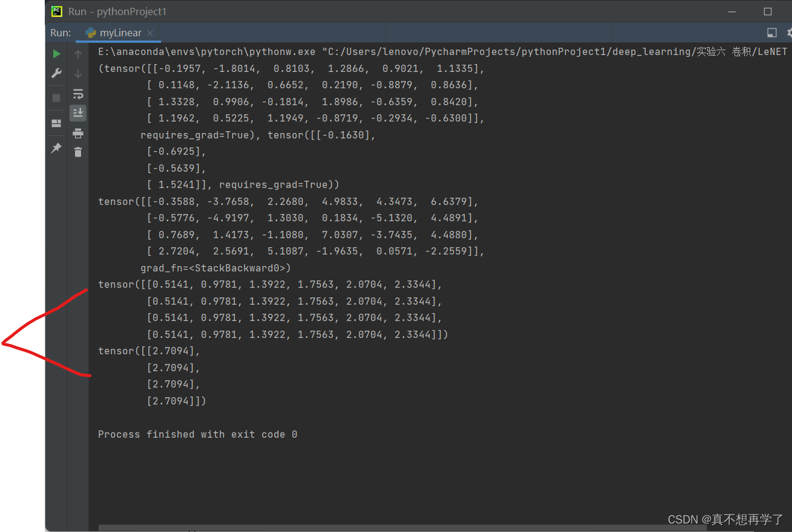This screenshot has height=532, width=792.
Task: Click the '[-0.6925],' line
Action: point(177,152)
